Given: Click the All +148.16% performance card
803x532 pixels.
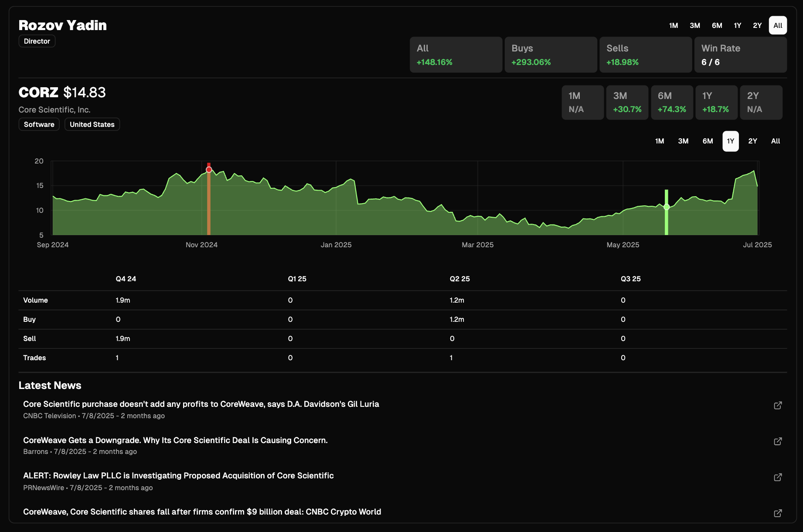Looking at the screenshot, I should pos(456,55).
